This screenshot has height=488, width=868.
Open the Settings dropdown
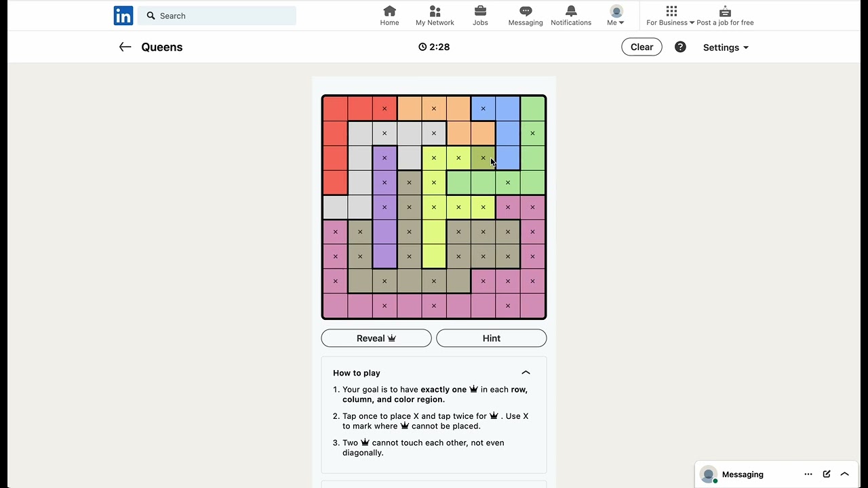pos(726,47)
